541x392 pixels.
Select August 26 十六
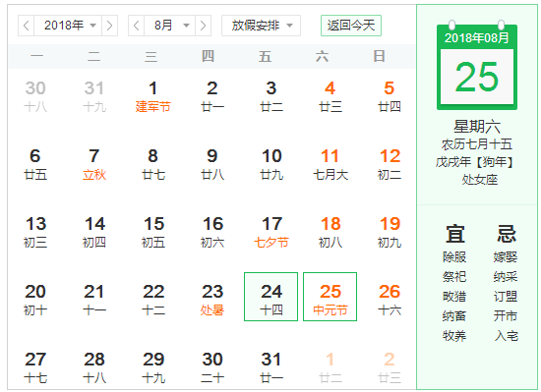(390, 300)
